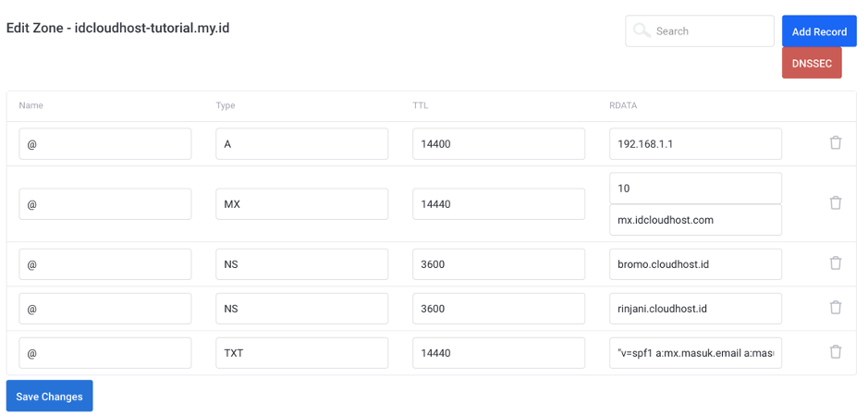Delete the A record with trash icon
Screen dimensions: 868x415
pos(835,143)
